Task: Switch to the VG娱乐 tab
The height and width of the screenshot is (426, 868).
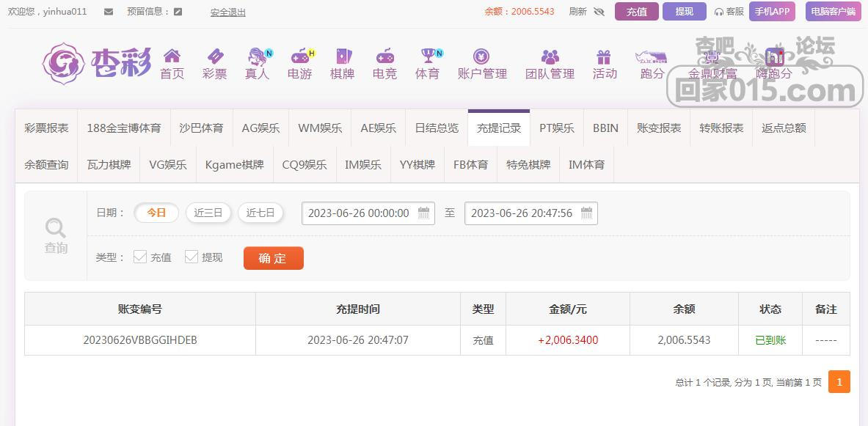Action: [168, 164]
